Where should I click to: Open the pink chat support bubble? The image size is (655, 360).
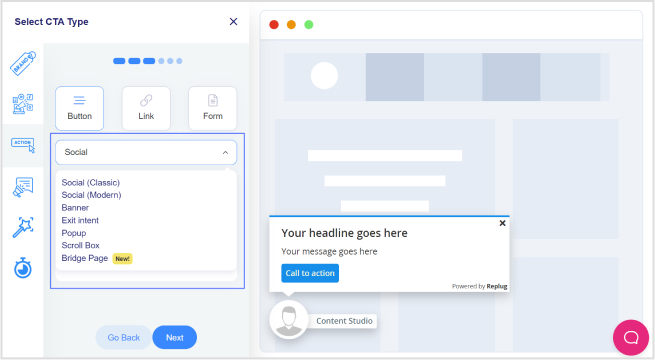coord(631,337)
